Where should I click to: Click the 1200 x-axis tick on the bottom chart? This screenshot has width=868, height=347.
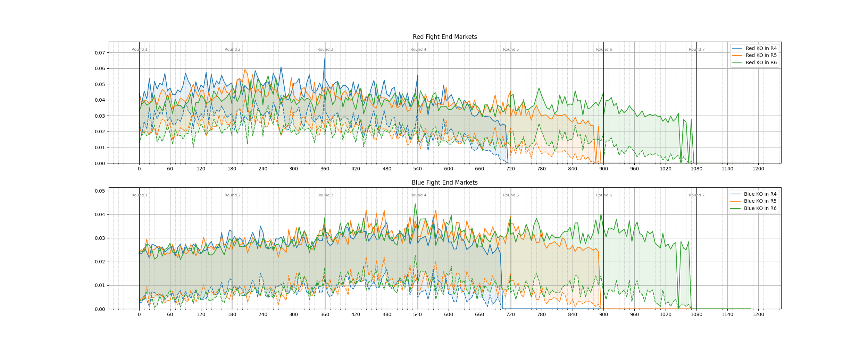758,315
